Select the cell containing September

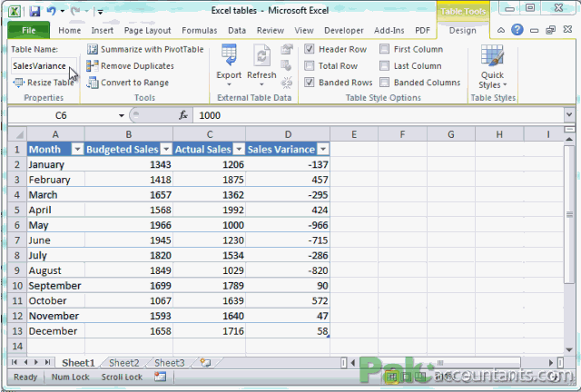tap(55, 286)
